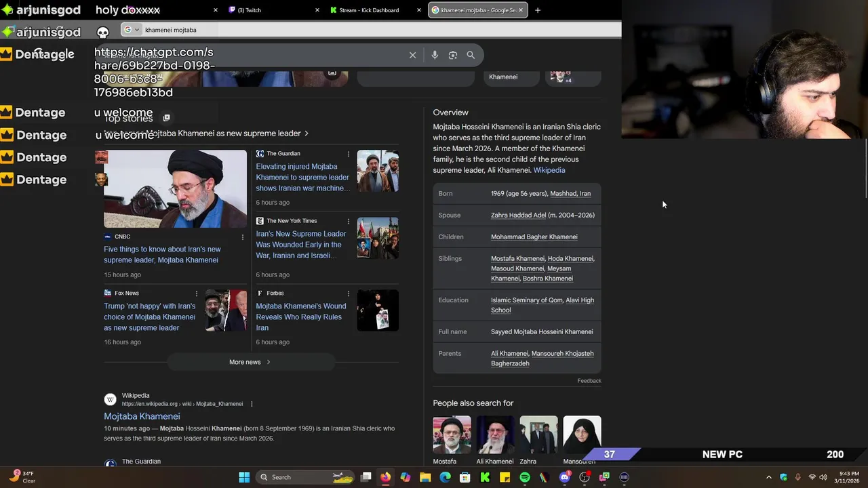Open Kick app from taskbar
The height and width of the screenshot is (488, 868).
pyautogui.click(x=485, y=477)
